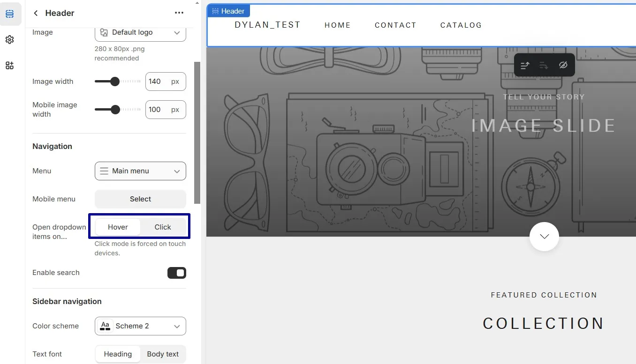Click the IMAGE SLIDE heading in preview
Viewport: 636px width, 364px height.
[x=544, y=126]
